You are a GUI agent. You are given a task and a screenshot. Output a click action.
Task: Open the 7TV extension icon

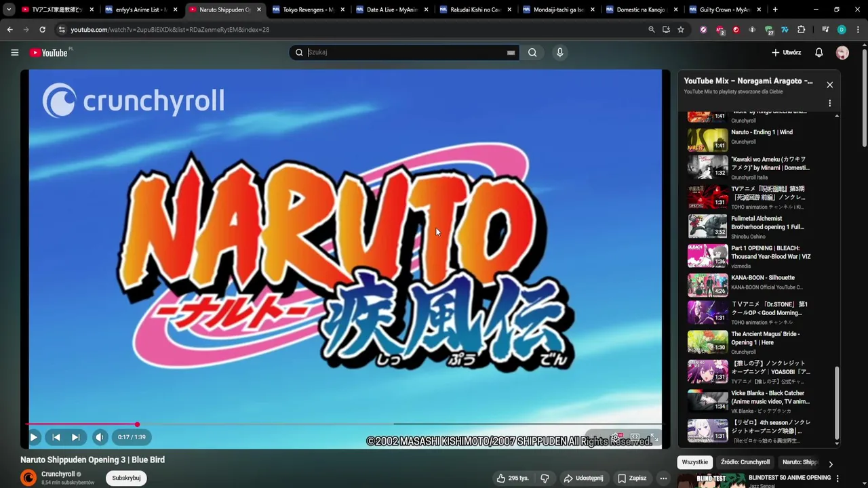pos(785,30)
